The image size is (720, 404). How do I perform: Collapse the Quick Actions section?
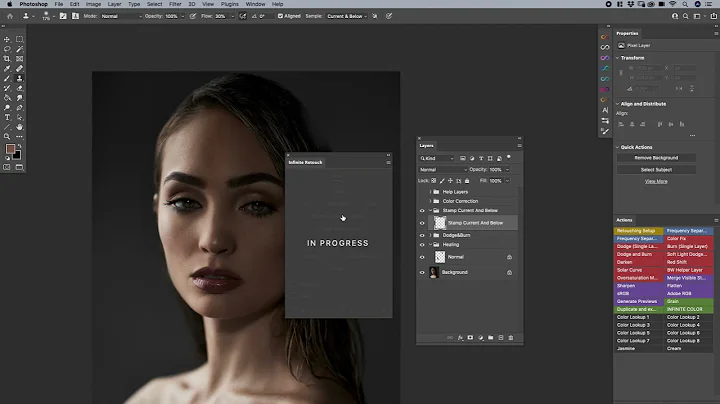[x=618, y=147]
